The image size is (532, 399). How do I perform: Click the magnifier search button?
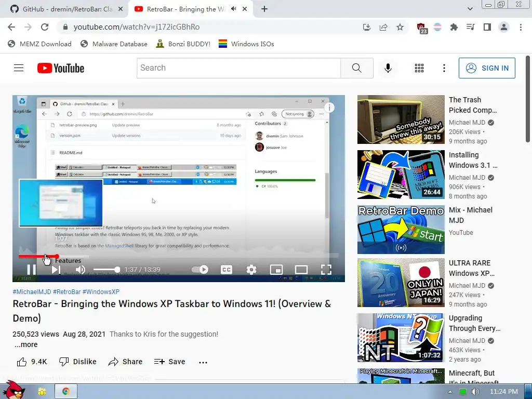[x=357, y=68]
